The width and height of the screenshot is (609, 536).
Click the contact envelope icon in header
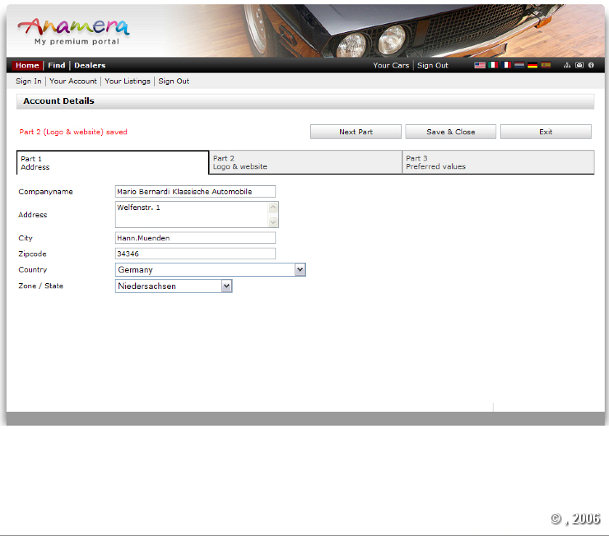pyautogui.click(x=579, y=65)
